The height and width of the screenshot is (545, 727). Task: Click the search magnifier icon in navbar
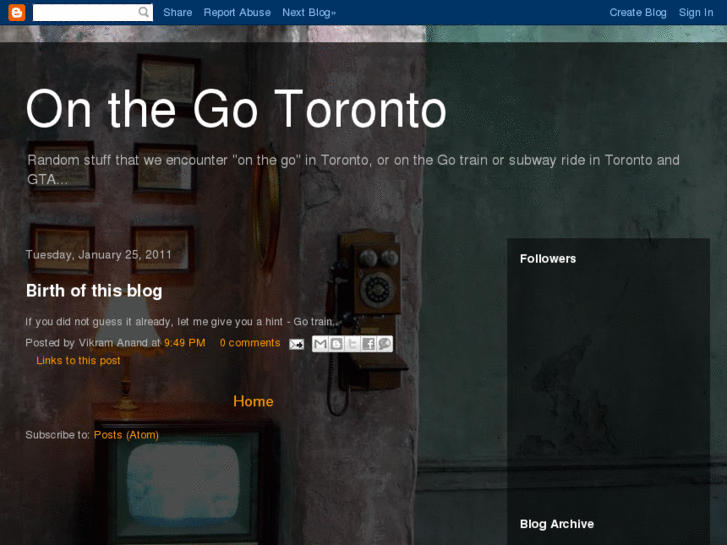point(144,12)
